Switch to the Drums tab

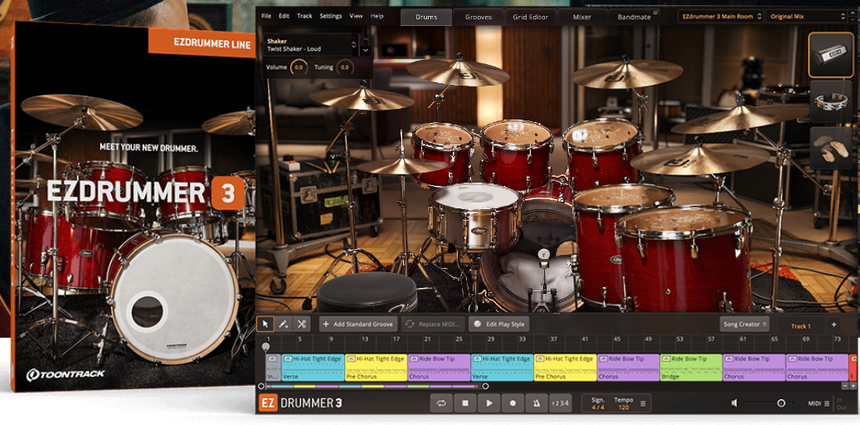point(426,17)
